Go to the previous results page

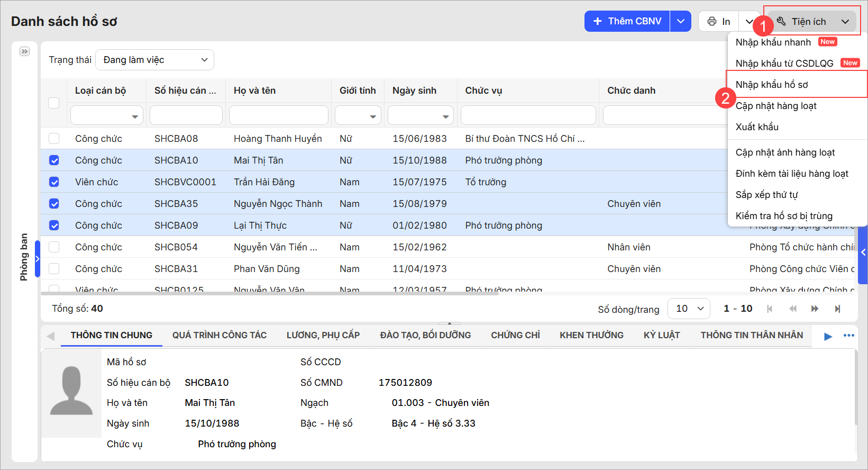click(x=792, y=309)
